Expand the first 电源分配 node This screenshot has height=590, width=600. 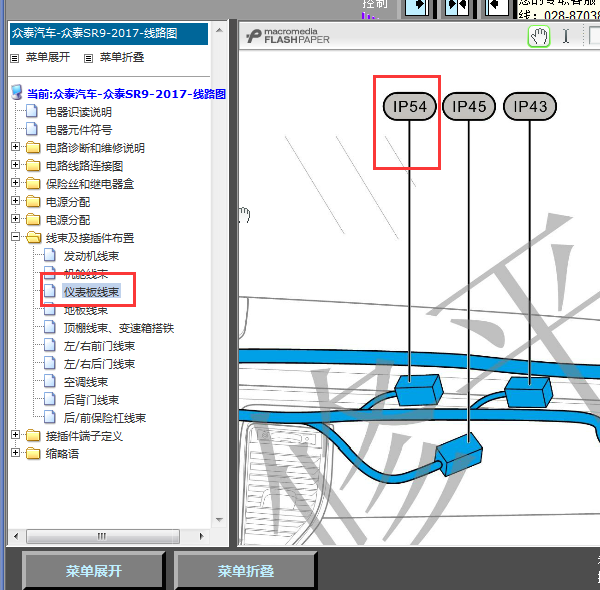(15, 200)
